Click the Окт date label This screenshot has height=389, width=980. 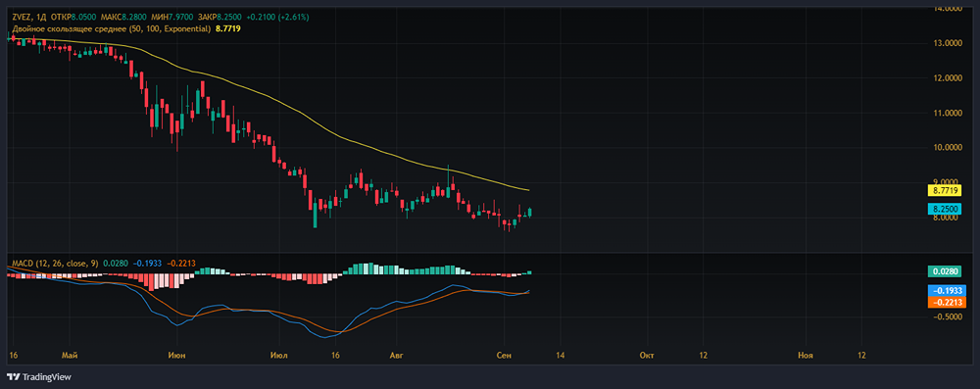coord(647,356)
